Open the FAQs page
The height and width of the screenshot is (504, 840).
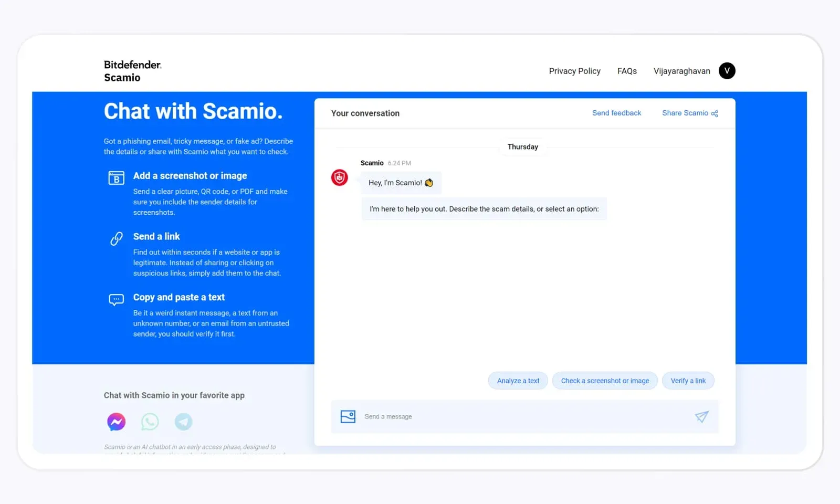(x=627, y=71)
